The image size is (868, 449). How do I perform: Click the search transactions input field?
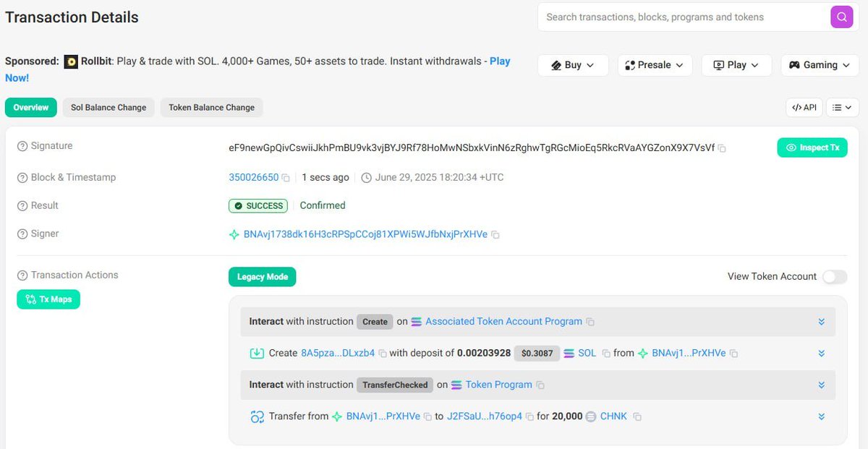coord(683,17)
